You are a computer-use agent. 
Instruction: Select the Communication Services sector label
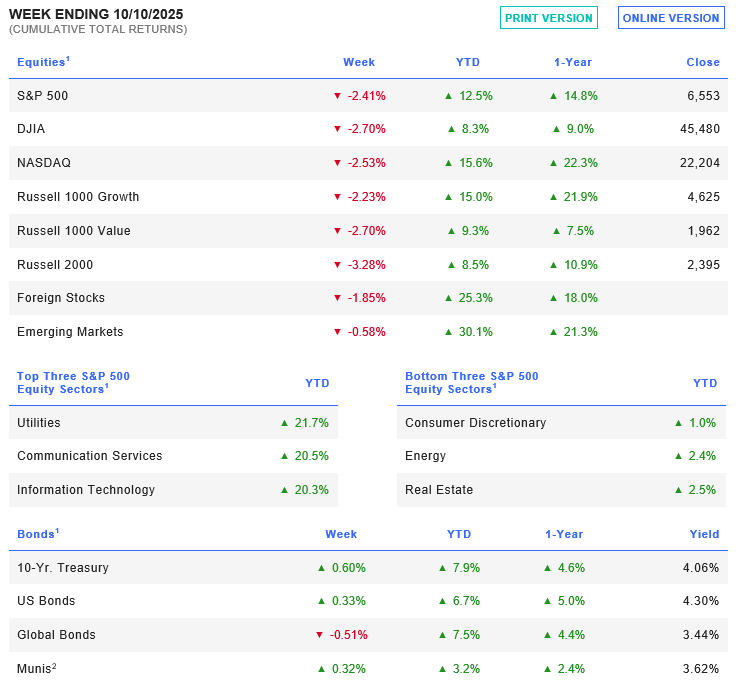tap(90, 455)
